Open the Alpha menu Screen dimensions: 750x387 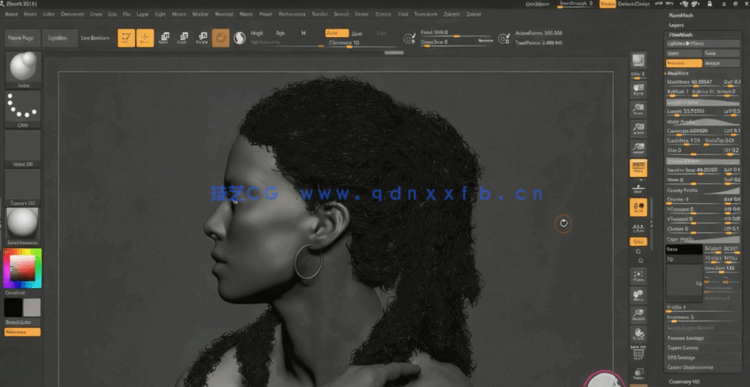[11, 14]
